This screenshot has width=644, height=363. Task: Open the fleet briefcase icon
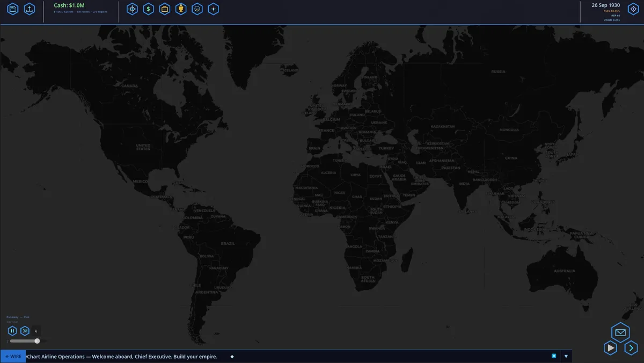point(165,9)
